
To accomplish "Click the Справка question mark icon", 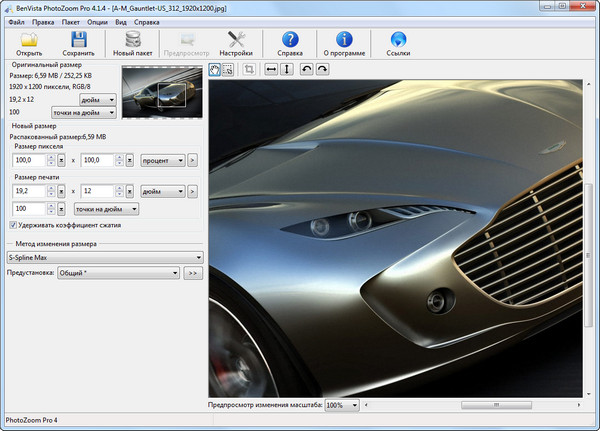I will tap(289, 40).
